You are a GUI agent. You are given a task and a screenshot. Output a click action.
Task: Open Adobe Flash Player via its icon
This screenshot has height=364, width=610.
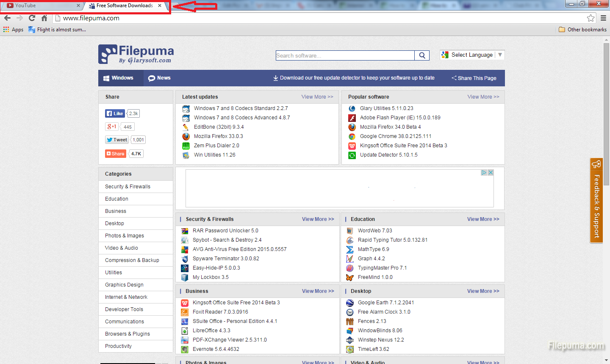pos(352,117)
